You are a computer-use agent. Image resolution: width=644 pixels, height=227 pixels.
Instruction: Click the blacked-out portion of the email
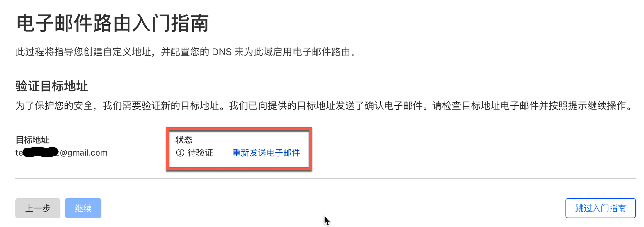coord(41,152)
